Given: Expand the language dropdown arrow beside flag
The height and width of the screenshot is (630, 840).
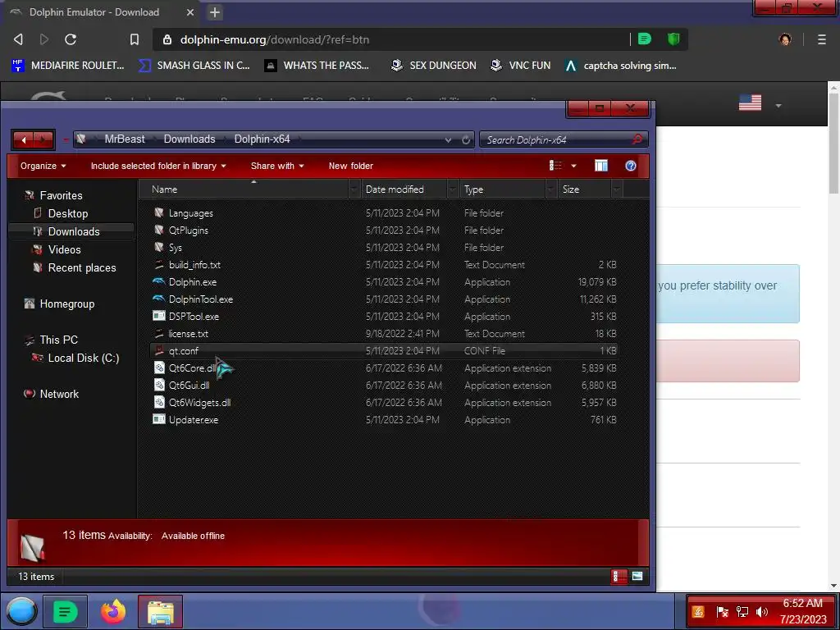Looking at the screenshot, I should pos(778,106).
